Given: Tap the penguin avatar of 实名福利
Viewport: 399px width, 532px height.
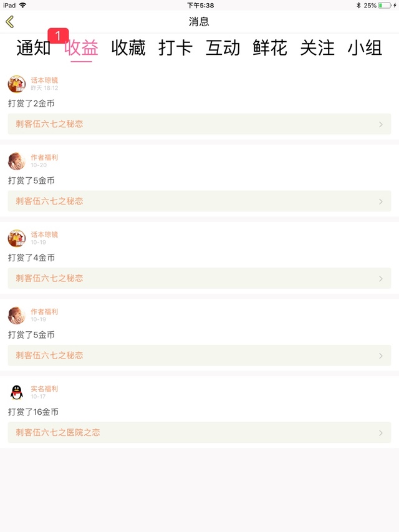Looking at the screenshot, I should coord(17,392).
